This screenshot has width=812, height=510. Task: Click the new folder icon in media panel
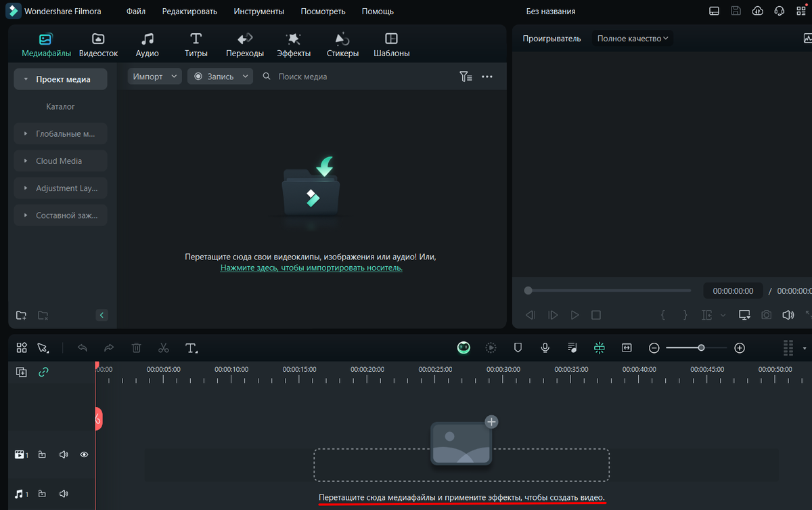point(22,315)
